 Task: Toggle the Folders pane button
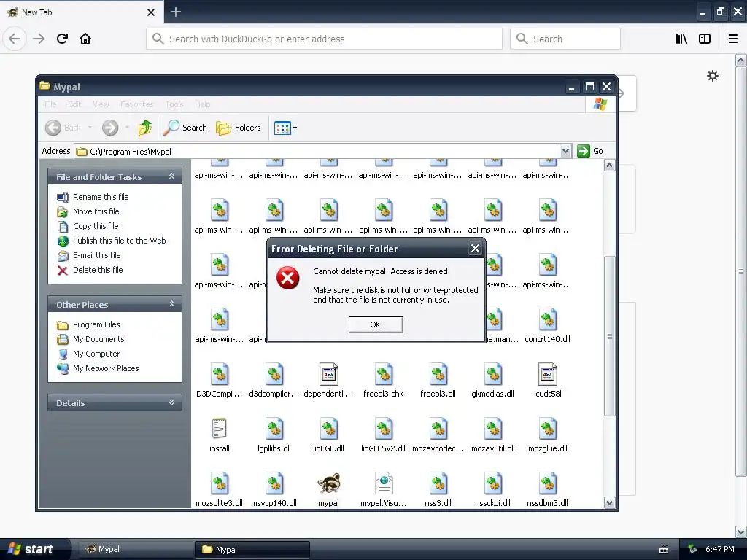[239, 128]
